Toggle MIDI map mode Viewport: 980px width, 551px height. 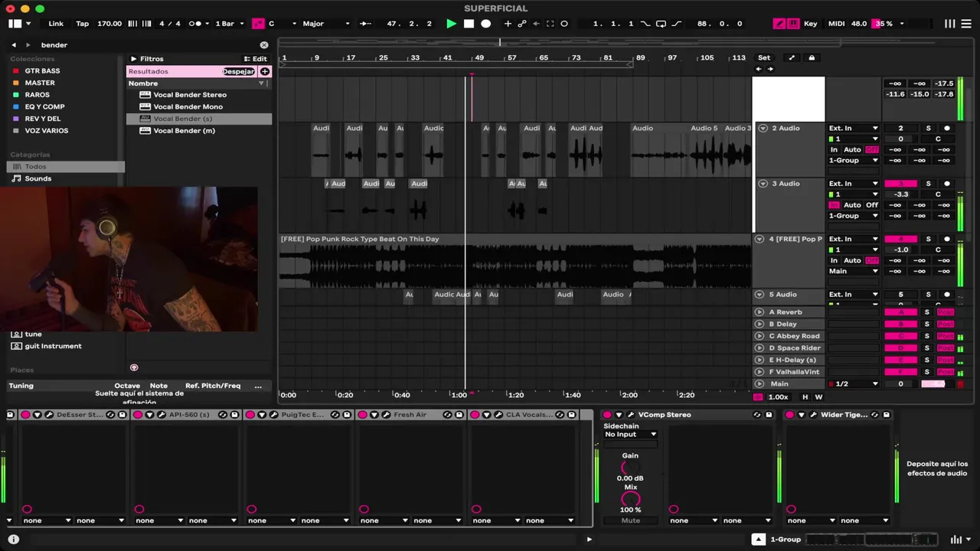[x=836, y=24]
